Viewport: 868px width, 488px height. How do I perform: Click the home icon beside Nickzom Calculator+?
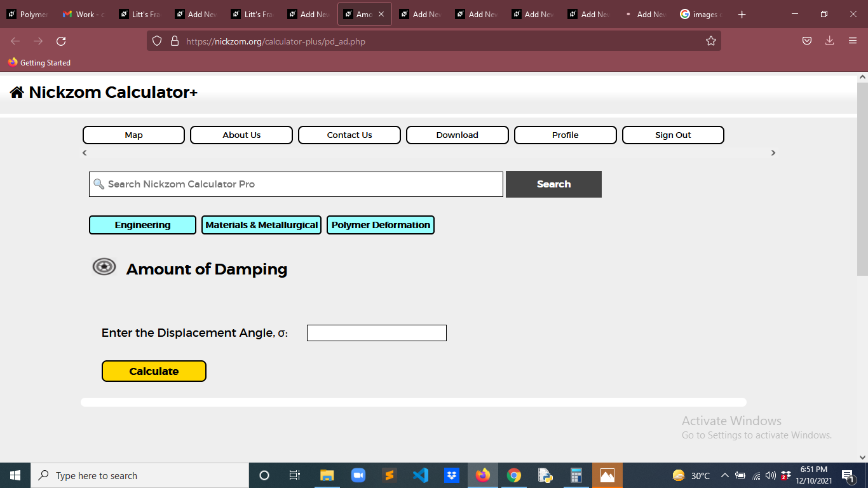pos(17,92)
